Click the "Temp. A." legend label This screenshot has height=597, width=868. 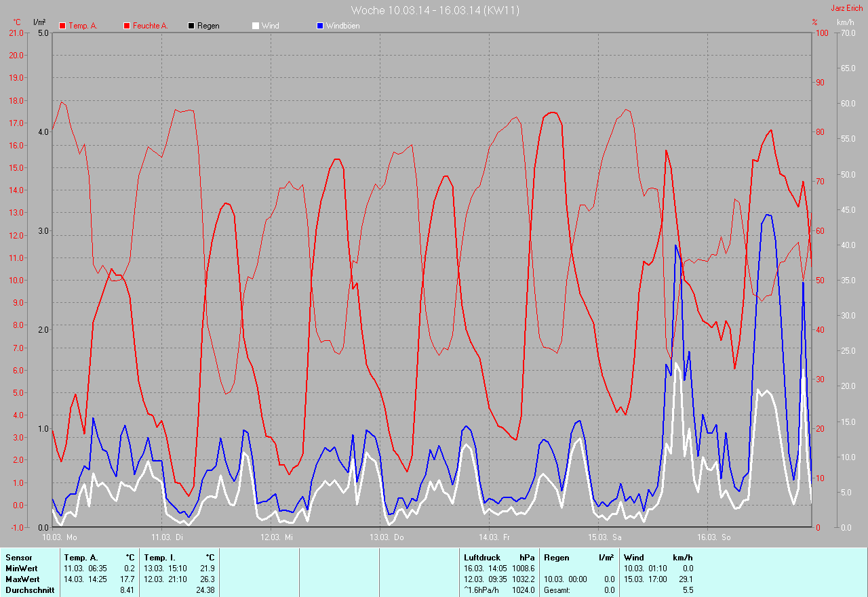pyautogui.click(x=83, y=26)
